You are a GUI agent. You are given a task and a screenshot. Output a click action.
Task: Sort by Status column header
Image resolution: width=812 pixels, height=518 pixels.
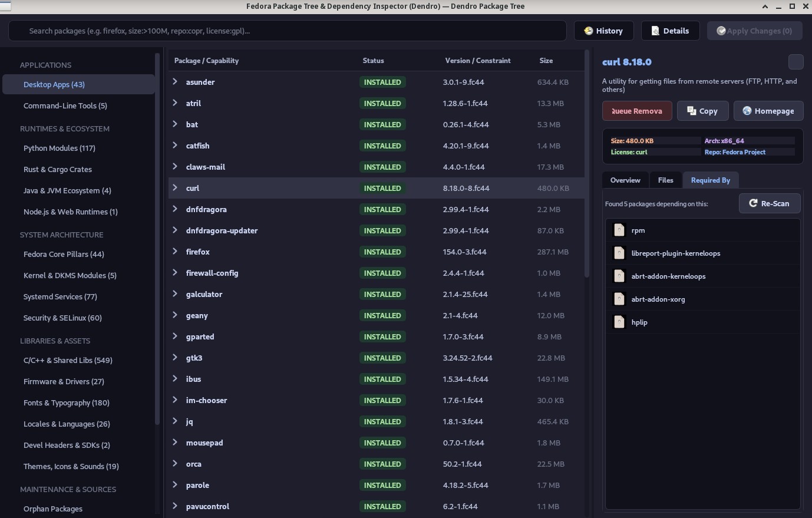[373, 61]
